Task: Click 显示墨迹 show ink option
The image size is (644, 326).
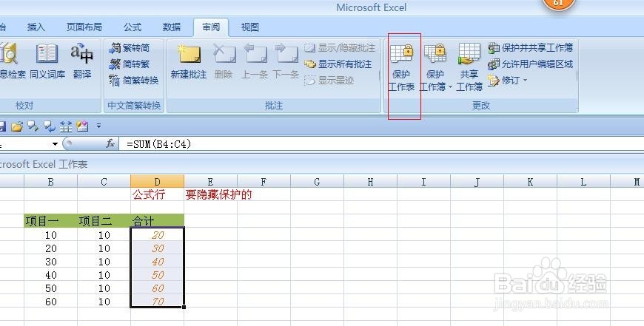Action: tap(329, 81)
